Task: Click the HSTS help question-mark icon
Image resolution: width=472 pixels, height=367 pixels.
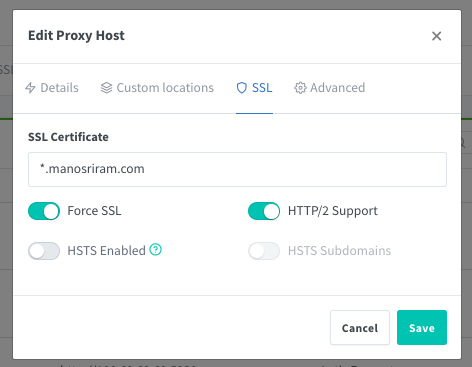Action: [155, 249]
